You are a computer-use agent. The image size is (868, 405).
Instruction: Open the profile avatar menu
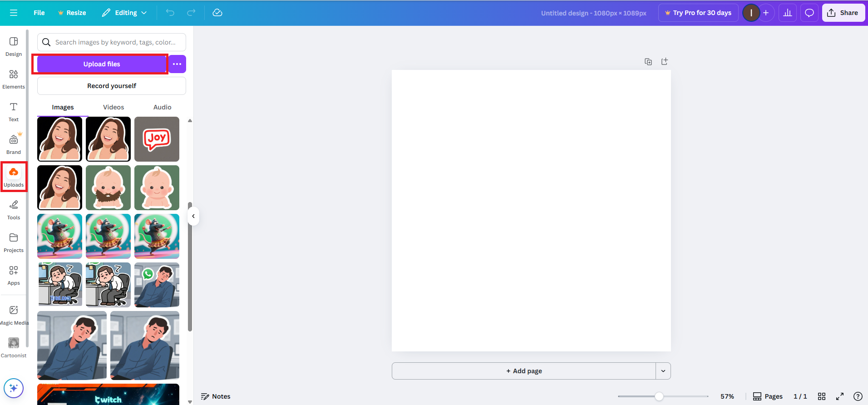751,13
